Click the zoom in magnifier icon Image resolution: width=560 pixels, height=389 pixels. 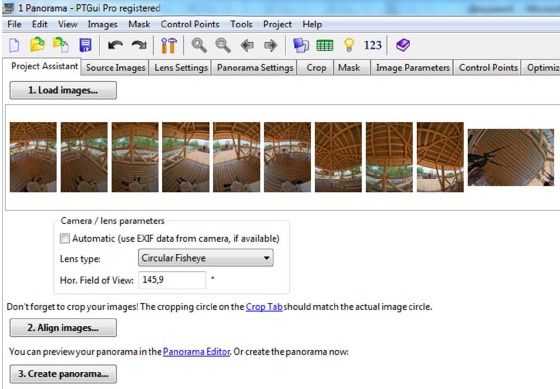click(199, 45)
